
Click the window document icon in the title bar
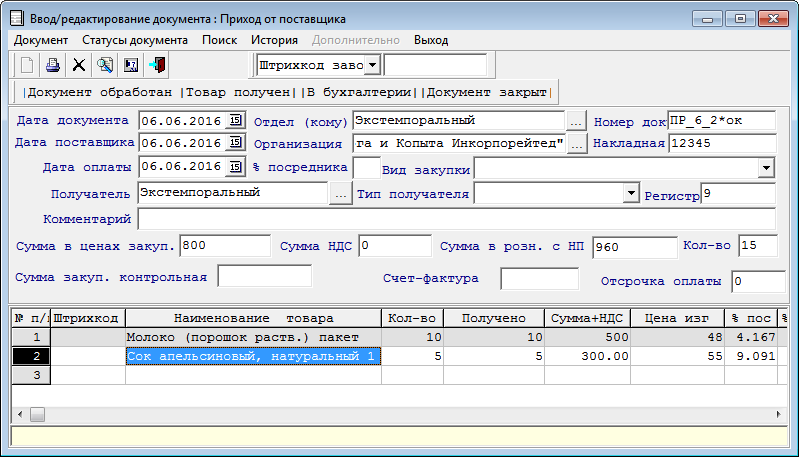coord(17,18)
